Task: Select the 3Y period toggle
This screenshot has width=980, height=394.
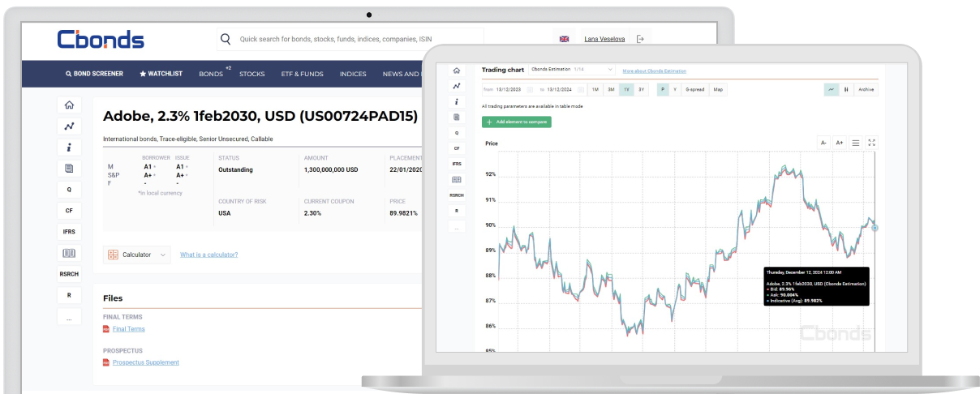Action: [642, 89]
